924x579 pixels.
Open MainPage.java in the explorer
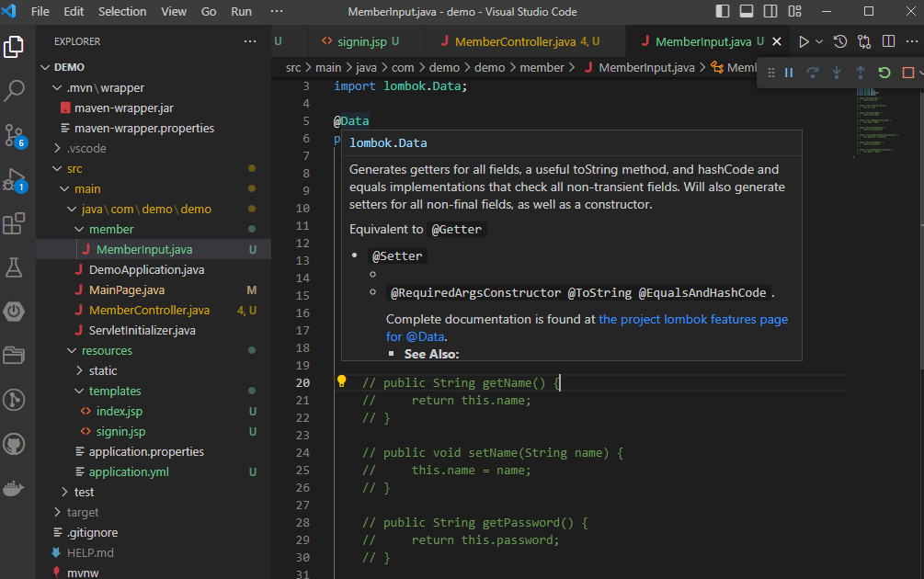click(127, 289)
